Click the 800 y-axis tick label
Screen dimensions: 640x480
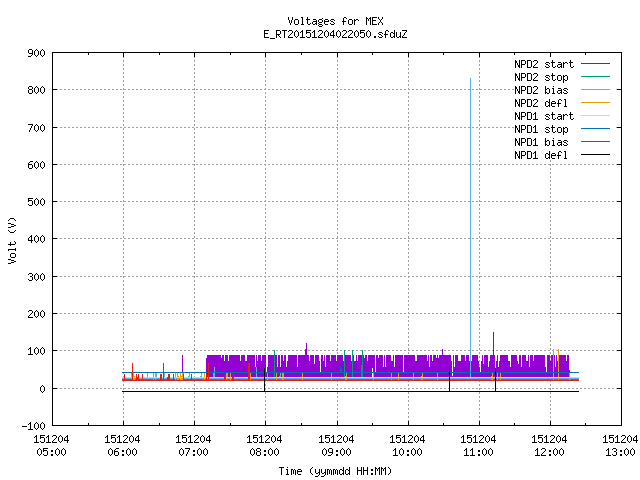pyautogui.click(x=36, y=90)
